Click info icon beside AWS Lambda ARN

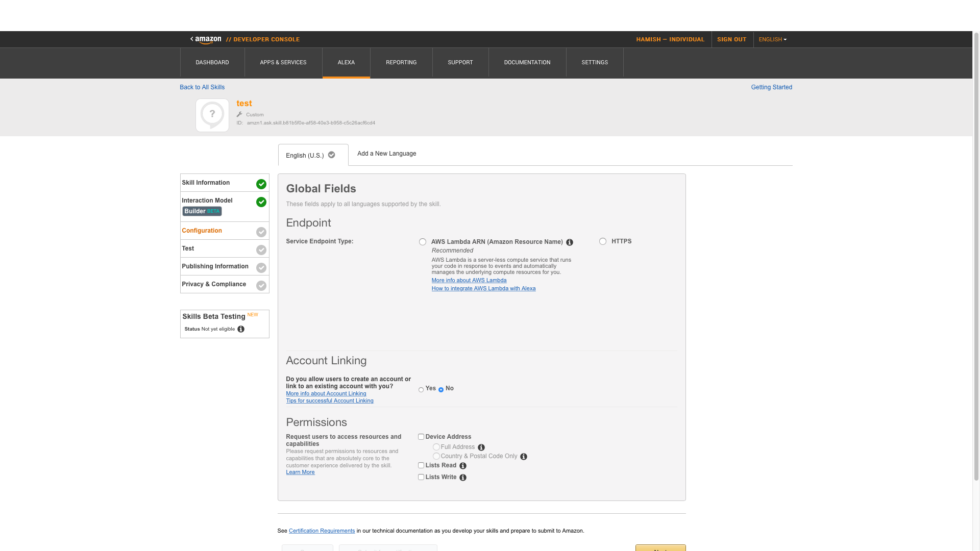point(570,242)
